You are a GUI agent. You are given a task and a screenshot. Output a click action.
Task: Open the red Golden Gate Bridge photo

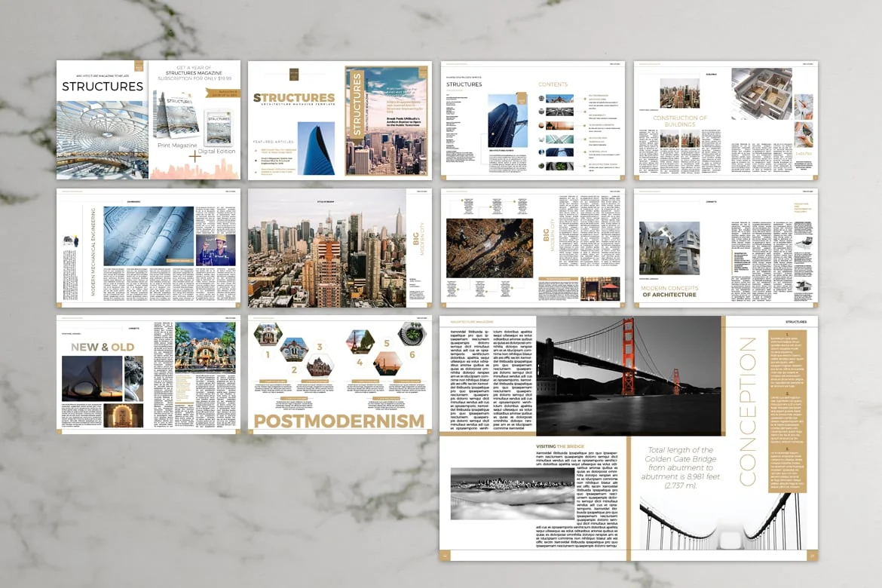tap(628, 375)
